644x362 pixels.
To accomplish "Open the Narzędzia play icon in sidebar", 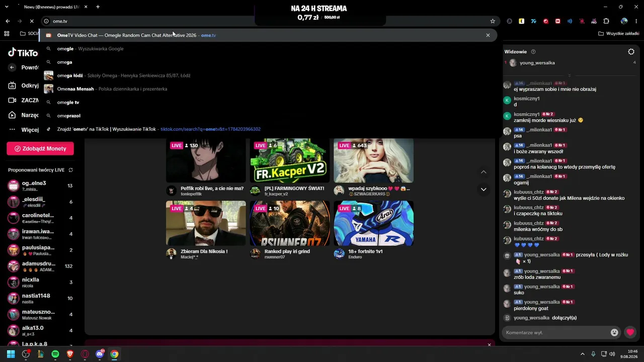I will (13, 115).
